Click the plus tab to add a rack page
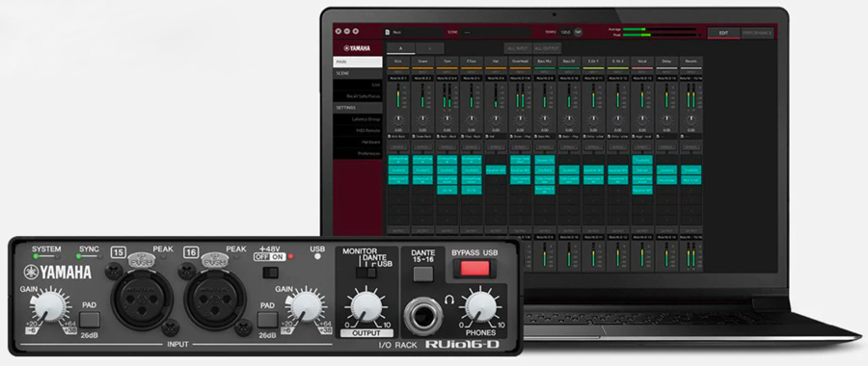The width and height of the screenshot is (868, 366). (x=429, y=48)
